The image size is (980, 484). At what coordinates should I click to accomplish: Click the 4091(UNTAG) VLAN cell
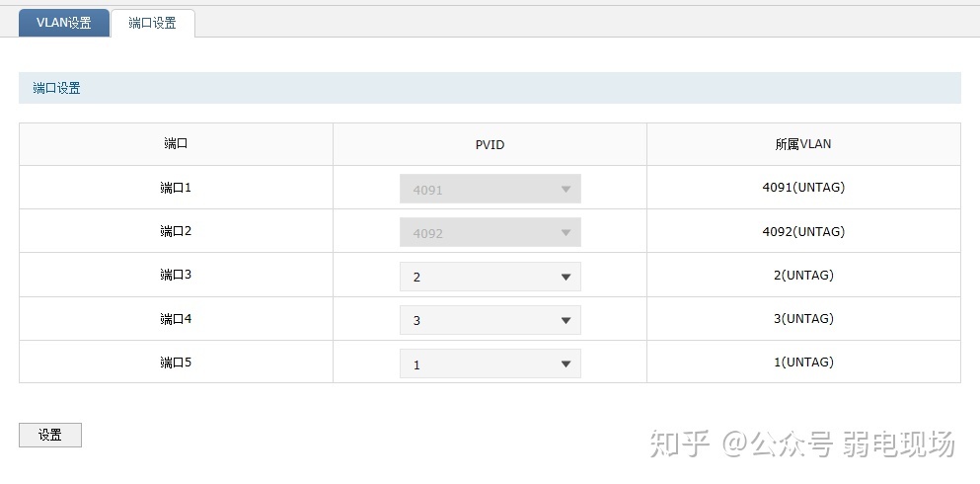click(803, 188)
